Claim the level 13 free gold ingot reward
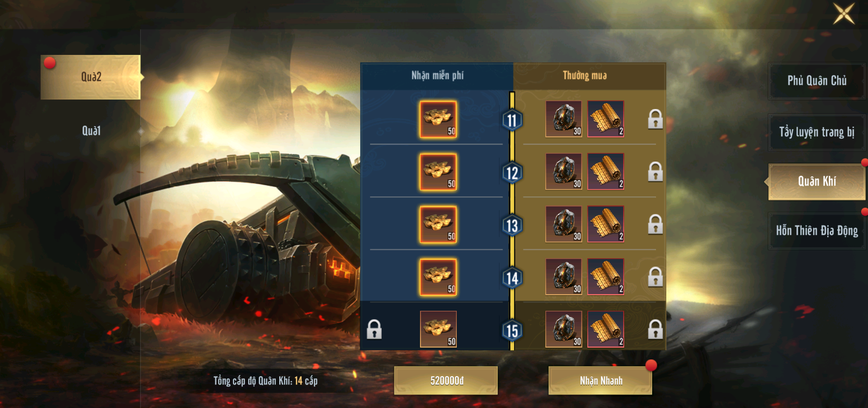 pyautogui.click(x=438, y=224)
